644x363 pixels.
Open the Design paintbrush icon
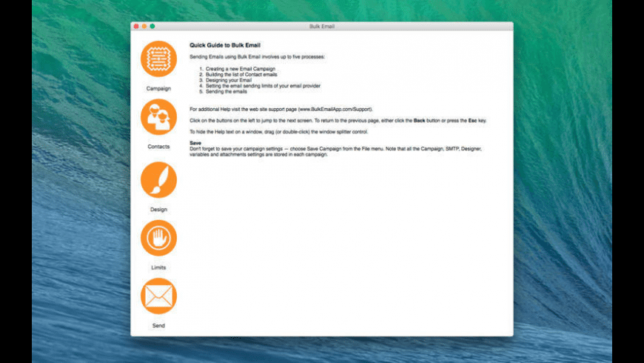[158, 180]
